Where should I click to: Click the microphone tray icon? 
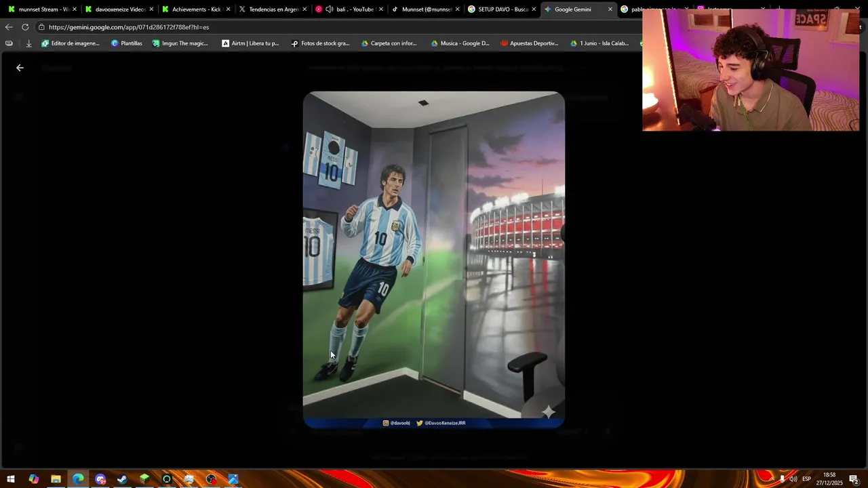(x=782, y=479)
